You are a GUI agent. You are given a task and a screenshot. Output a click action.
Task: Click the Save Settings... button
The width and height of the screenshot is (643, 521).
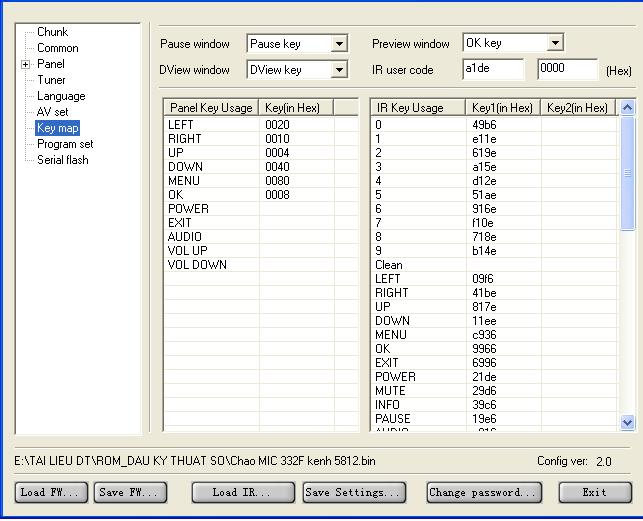pyautogui.click(x=355, y=492)
